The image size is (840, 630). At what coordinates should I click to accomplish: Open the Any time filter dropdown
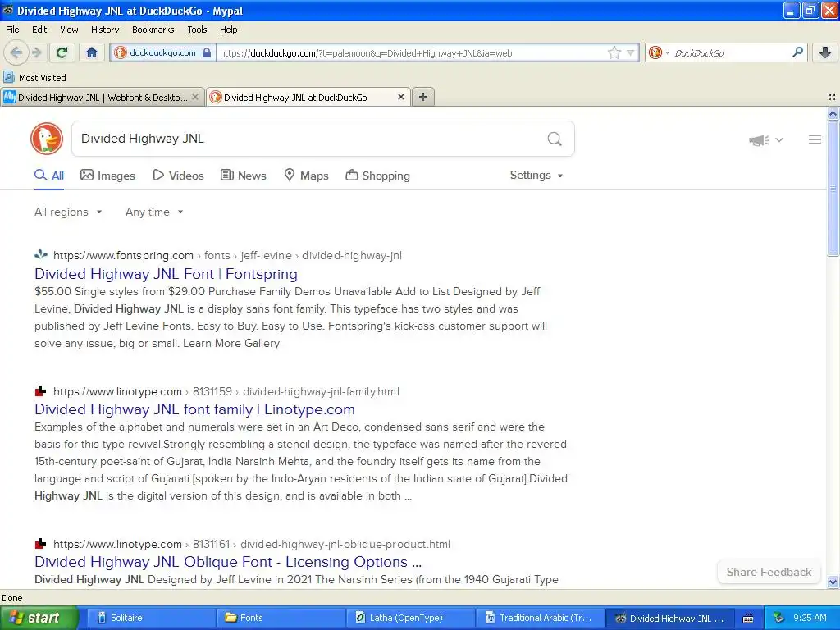coord(154,212)
